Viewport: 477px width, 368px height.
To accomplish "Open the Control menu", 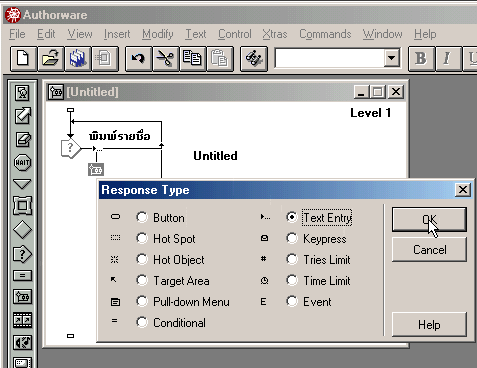I will pos(235,34).
